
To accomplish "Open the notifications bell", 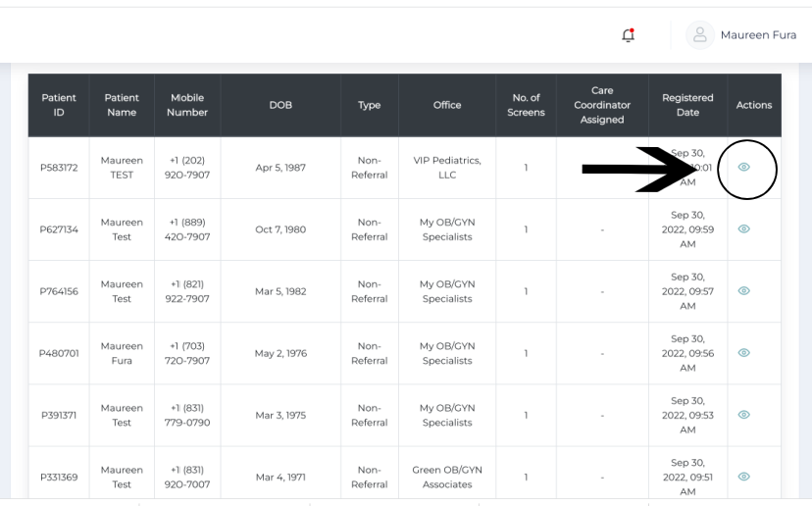I will 629,35.
